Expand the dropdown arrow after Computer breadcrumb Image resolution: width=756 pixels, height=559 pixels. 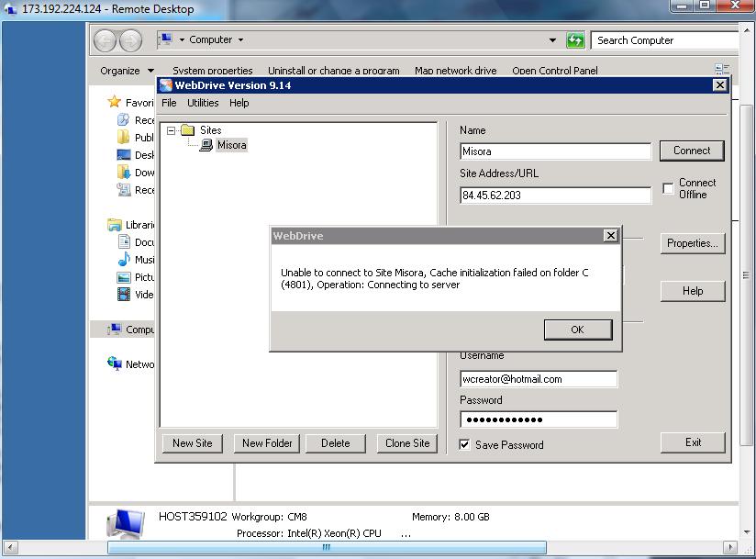[x=240, y=39]
